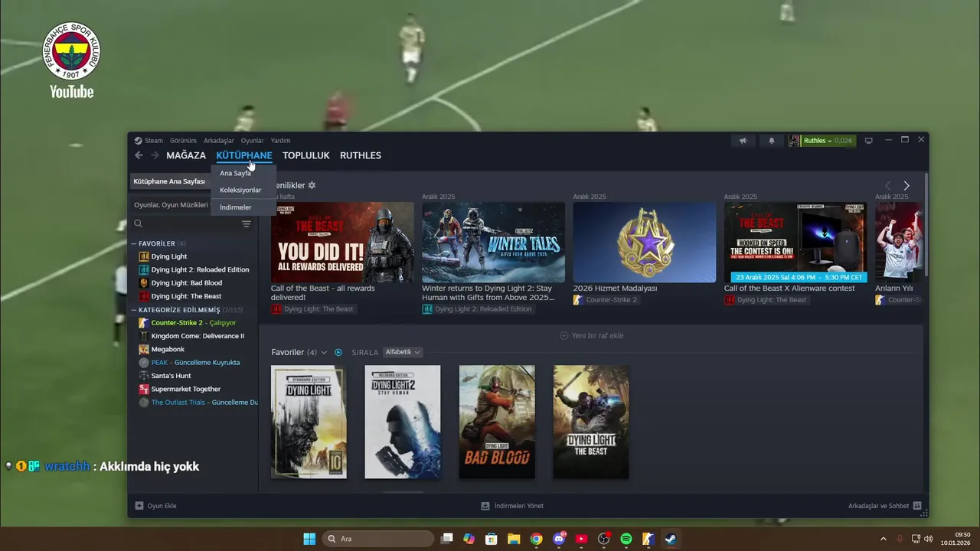The image size is (980, 551).
Task: Open the 2026 Hizmet Madalyası news card
Action: pyautogui.click(x=645, y=243)
